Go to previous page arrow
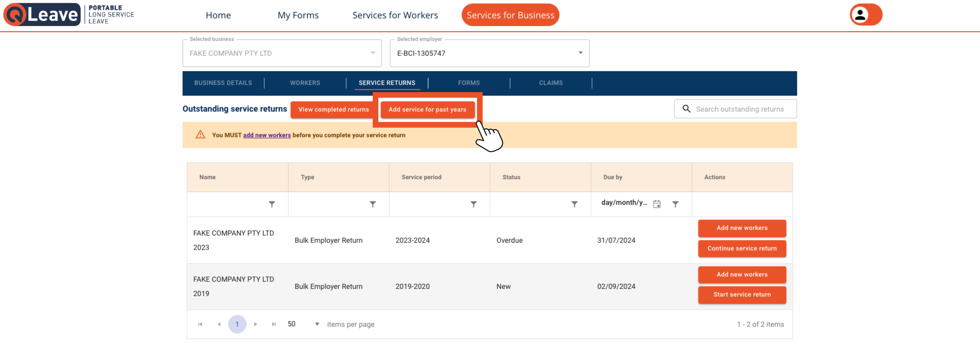 219,324
